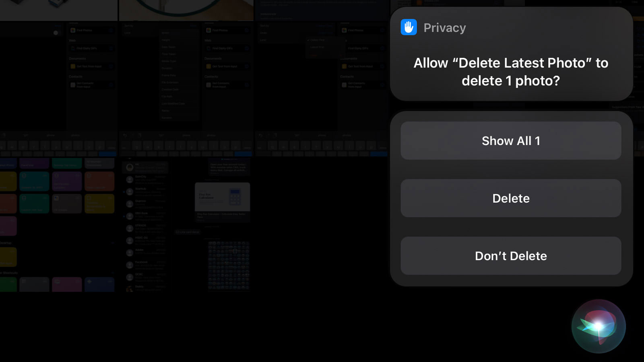Tap Show All 1 to preview photo
This screenshot has height=362, width=644.
tap(511, 141)
